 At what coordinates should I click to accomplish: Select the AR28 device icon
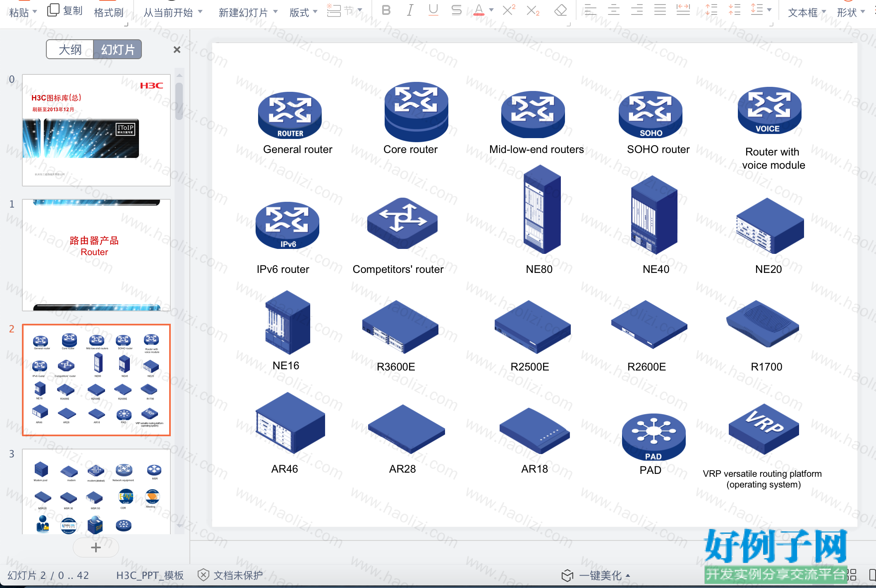[x=406, y=429]
